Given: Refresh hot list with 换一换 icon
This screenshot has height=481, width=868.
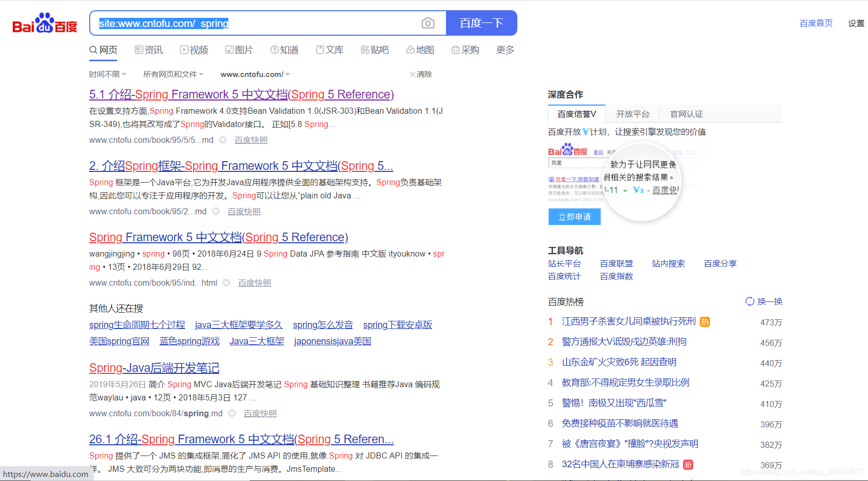Looking at the screenshot, I should (750, 301).
